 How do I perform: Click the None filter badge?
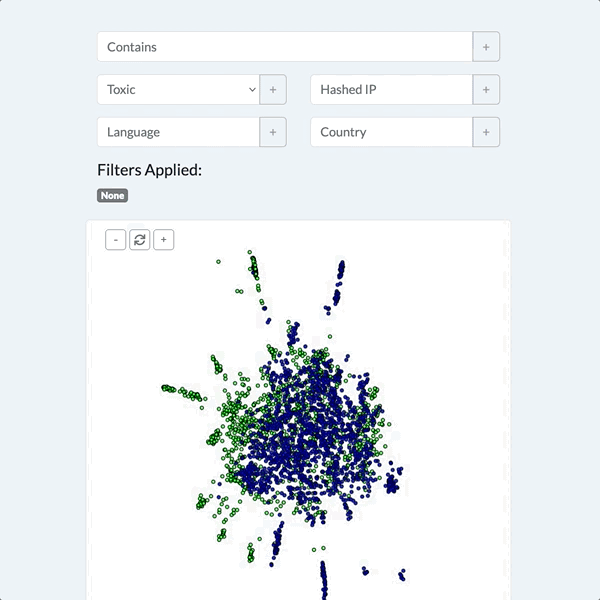coord(112,196)
